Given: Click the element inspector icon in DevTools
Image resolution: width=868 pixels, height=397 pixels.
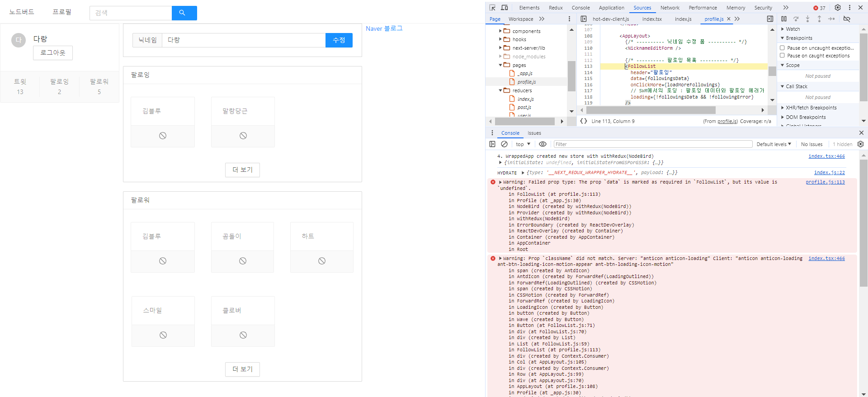Looking at the screenshot, I should [492, 8].
